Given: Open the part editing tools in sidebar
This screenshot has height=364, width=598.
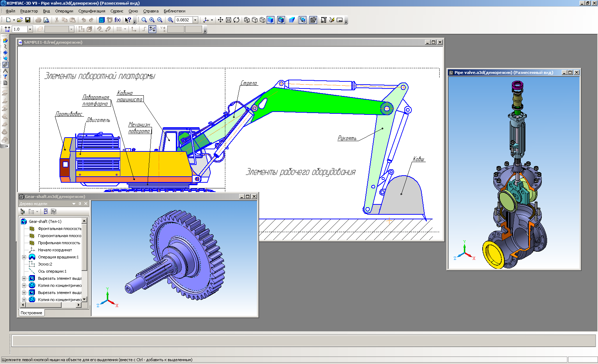Looking at the screenshot, I should pos(5,40).
